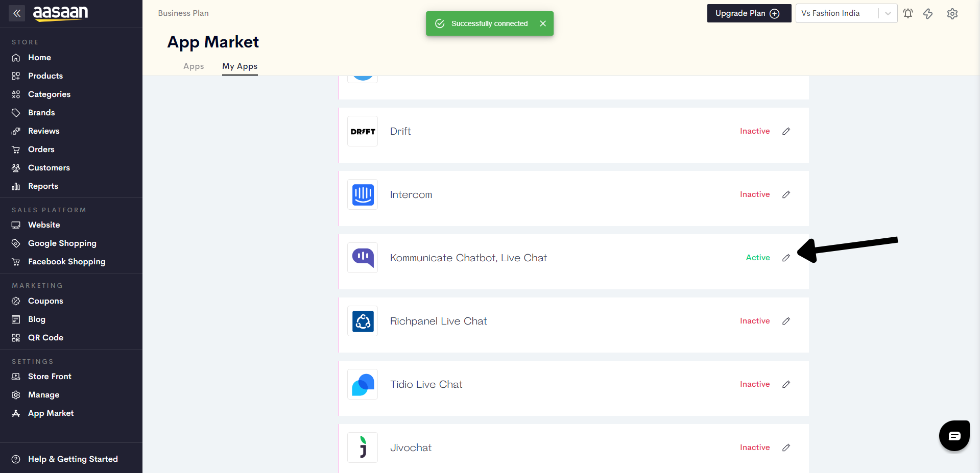Click the QR Code icon

pos(16,338)
